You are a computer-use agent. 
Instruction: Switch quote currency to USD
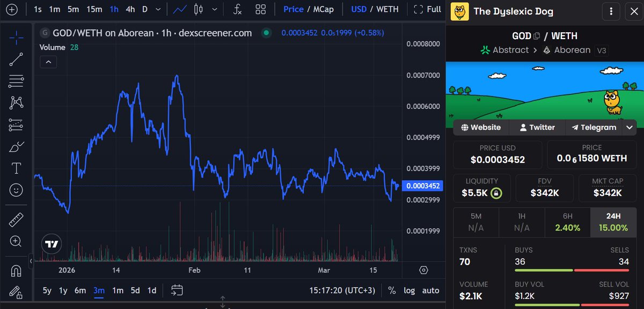coord(360,9)
